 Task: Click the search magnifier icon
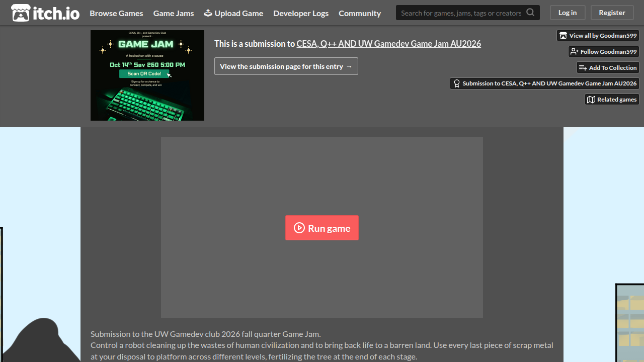pos(530,13)
